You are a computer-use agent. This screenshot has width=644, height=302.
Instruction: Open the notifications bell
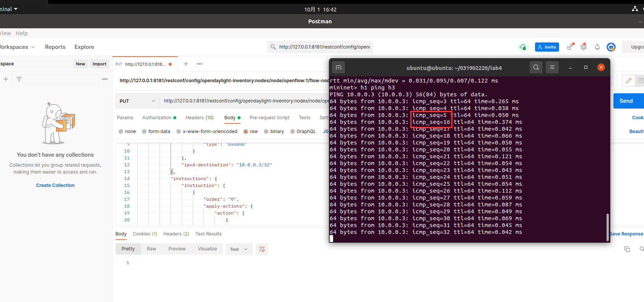click(x=597, y=47)
